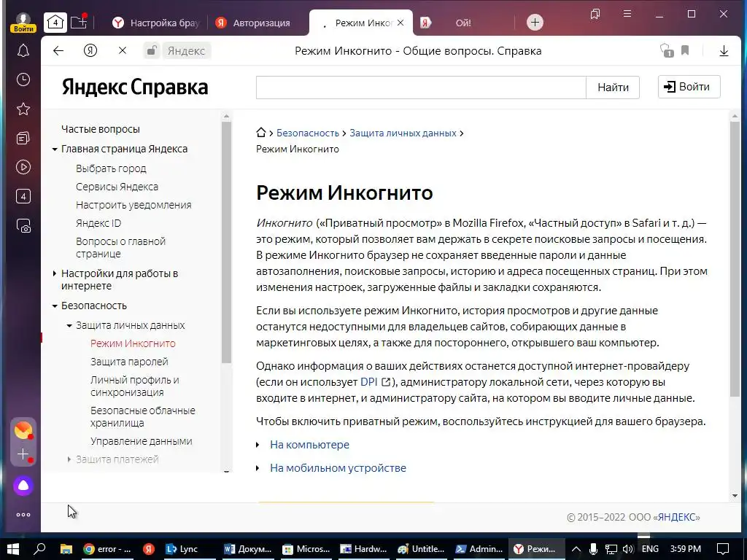Open collections icon in sidebar
Screen dimensions: 747x560
[x=23, y=138]
